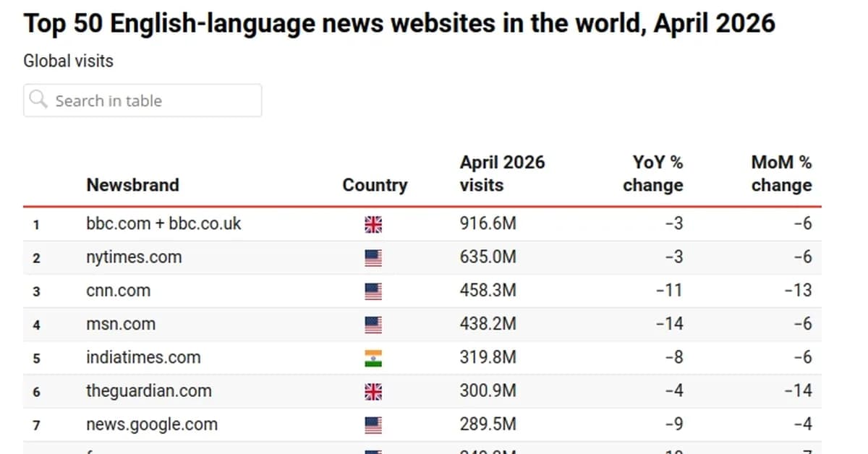
Task: Click the Top 50 news websites heading
Action: pyautogui.click(x=399, y=23)
